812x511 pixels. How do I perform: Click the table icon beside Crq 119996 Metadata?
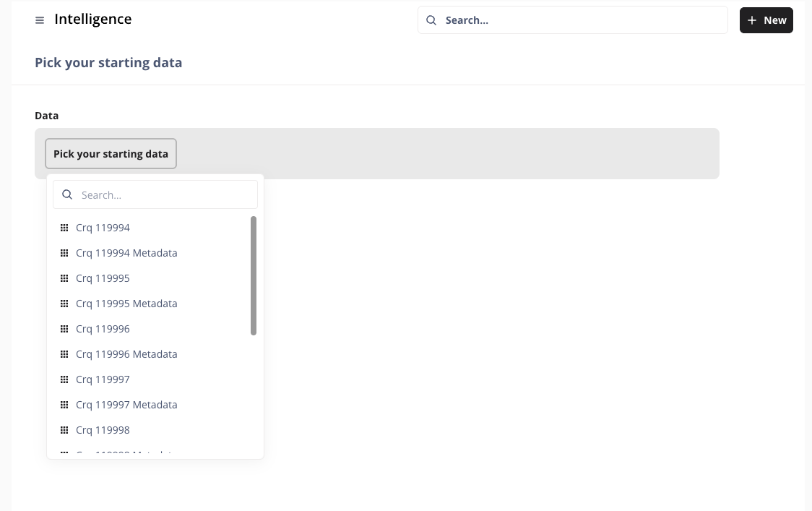pos(64,354)
